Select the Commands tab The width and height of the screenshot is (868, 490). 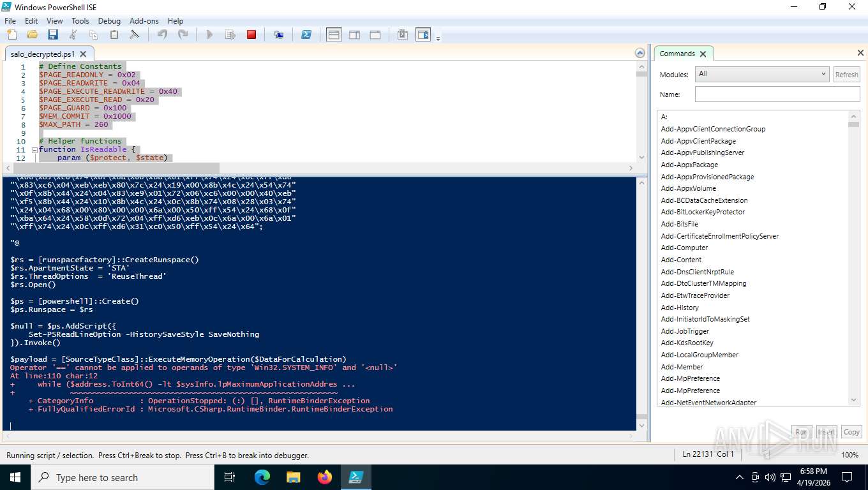pos(677,54)
